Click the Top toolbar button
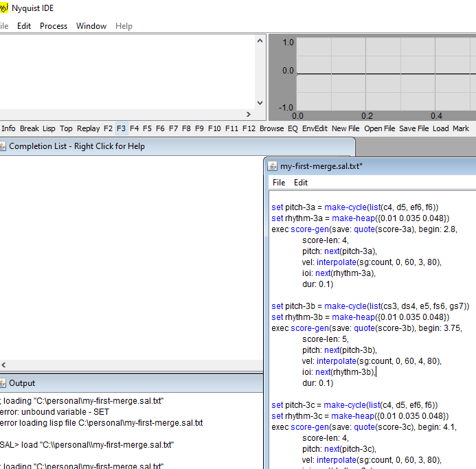Viewport: 476px width, 469px height. 66,128
